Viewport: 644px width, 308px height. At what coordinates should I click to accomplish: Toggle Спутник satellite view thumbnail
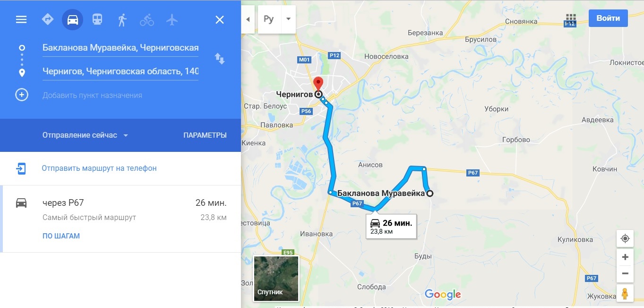click(276, 279)
